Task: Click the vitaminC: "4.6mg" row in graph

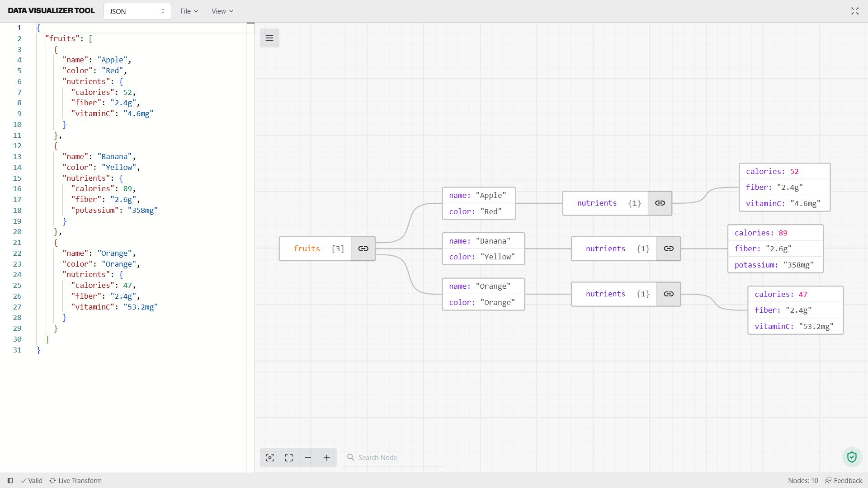Action: pyautogui.click(x=784, y=203)
